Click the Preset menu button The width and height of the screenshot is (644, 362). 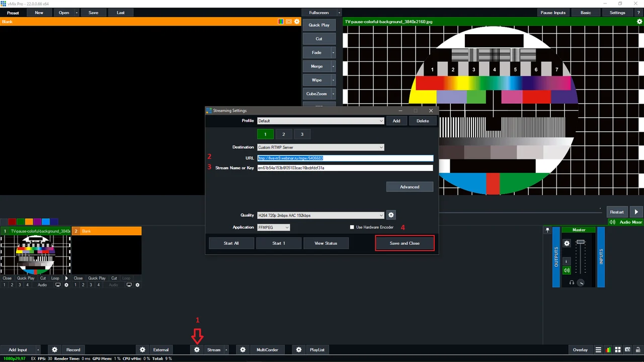pos(13,13)
